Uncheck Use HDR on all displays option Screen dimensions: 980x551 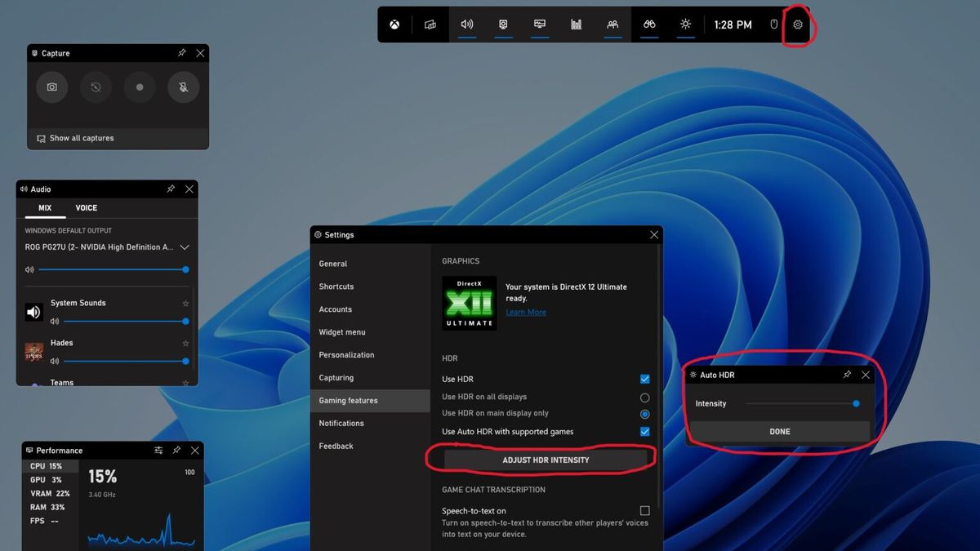click(x=644, y=397)
